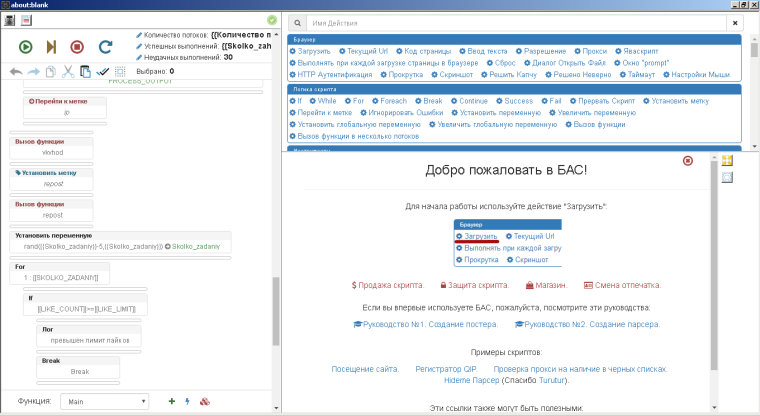
Task: Open the Посещение сайта example script link
Action: tap(364, 369)
